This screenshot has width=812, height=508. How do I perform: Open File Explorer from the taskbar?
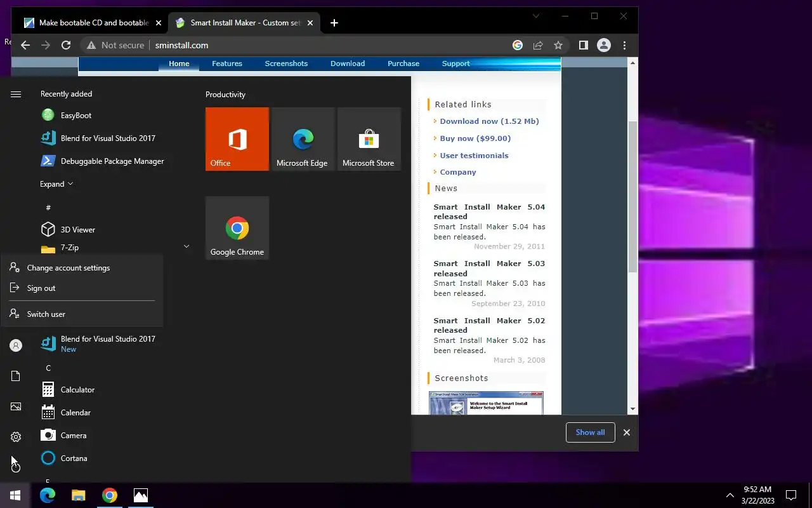(78, 495)
